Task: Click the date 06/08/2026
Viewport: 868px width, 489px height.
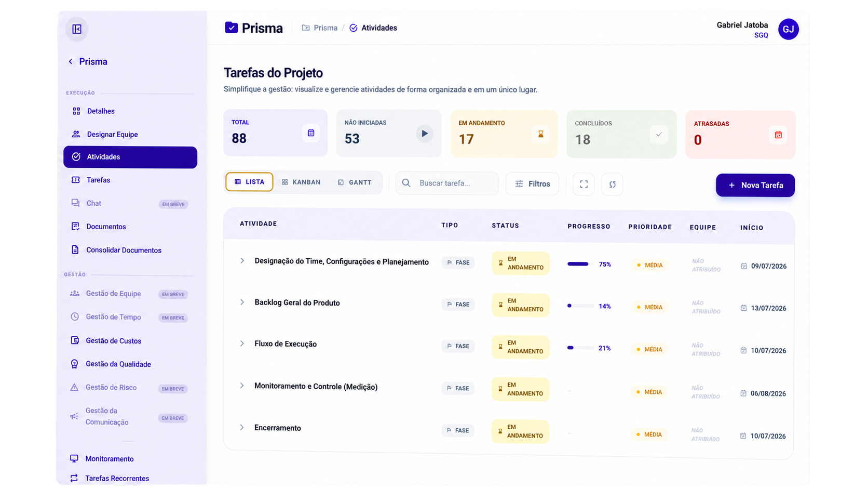Action: [768, 393]
